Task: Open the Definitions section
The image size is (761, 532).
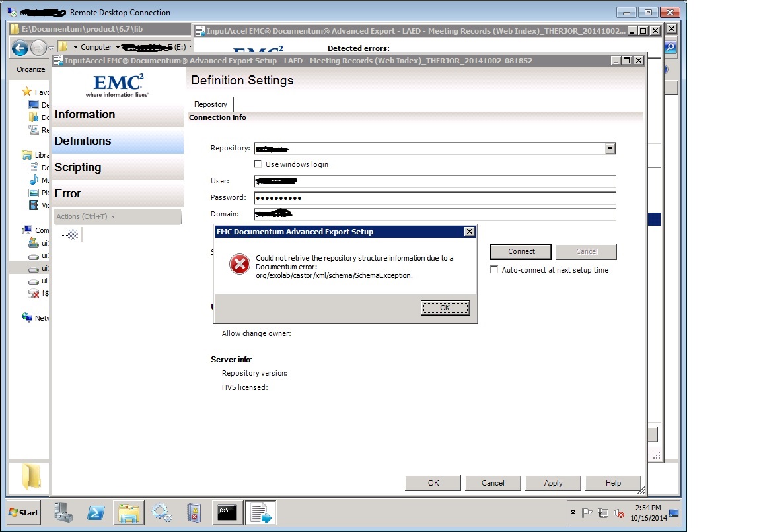Action: (x=117, y=141)
